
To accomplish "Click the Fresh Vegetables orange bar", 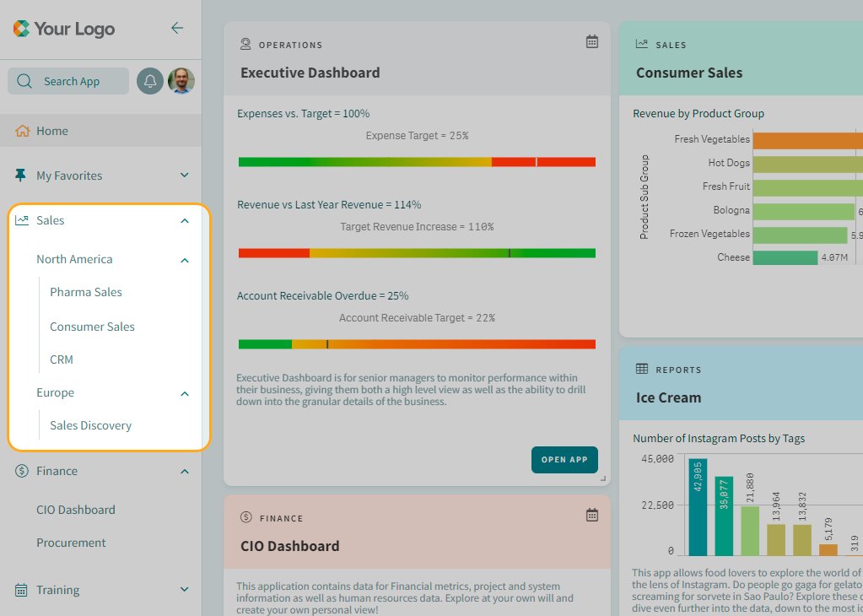I will pyautogui.click(x=808, y=140).
